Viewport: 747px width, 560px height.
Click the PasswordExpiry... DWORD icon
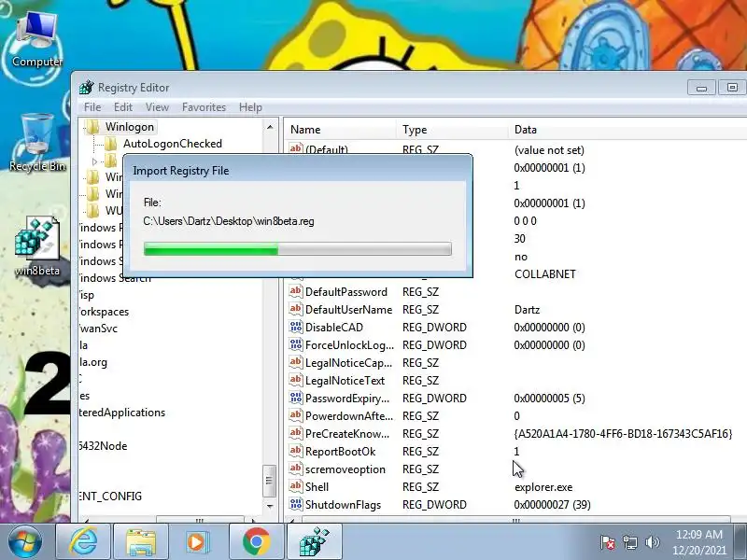tap(295, 398)
